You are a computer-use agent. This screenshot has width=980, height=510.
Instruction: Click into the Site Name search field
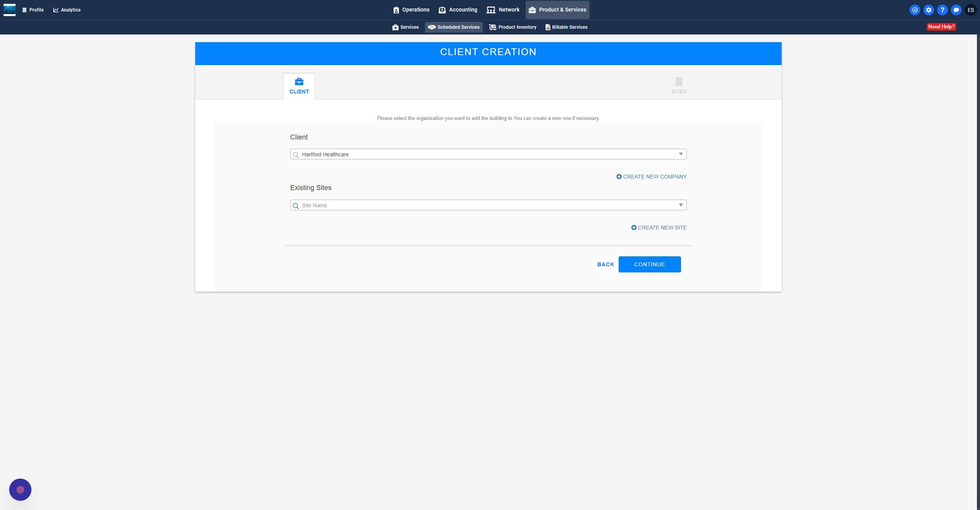486,205
